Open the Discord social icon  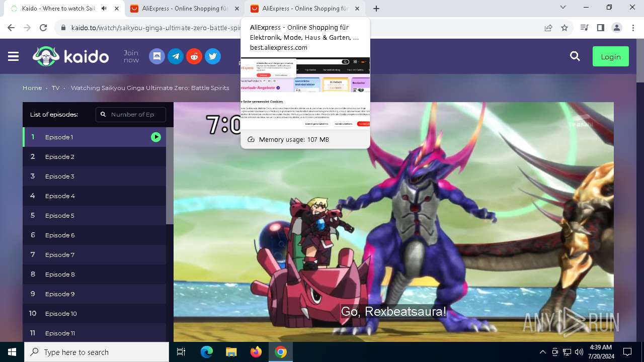point(157,56)
